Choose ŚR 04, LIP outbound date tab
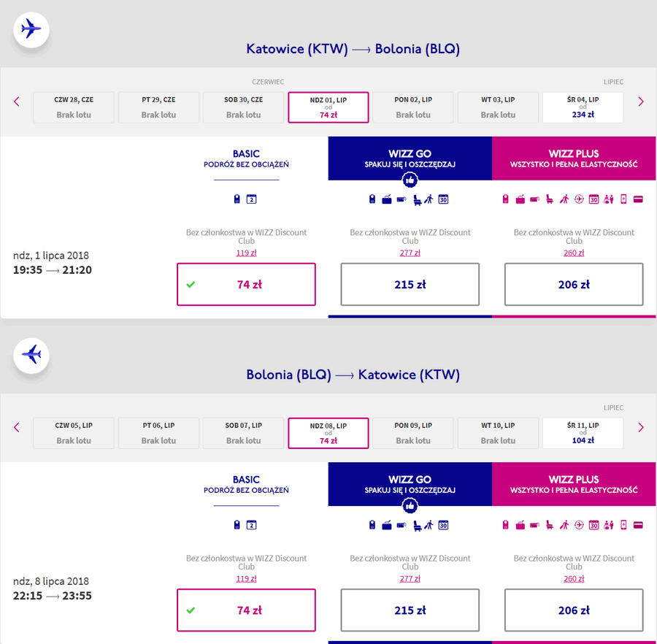This screenshot has width=657, height=644. point(583,107)
